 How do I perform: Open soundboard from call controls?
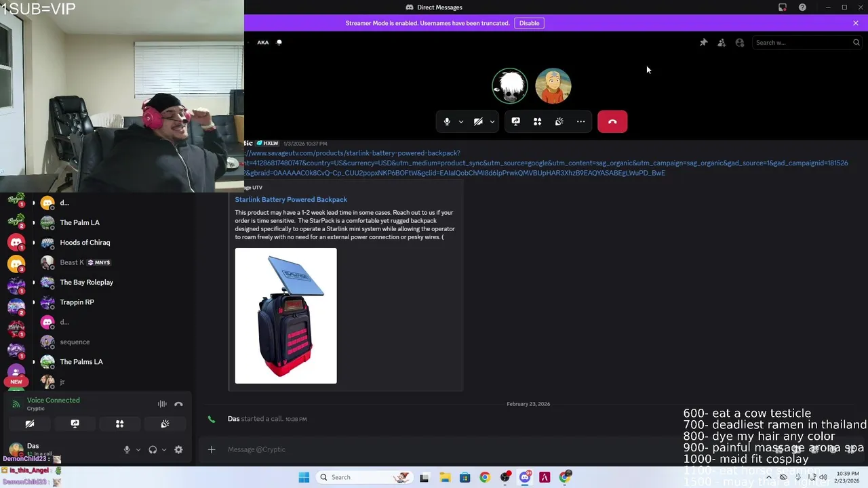pos(559,122)
